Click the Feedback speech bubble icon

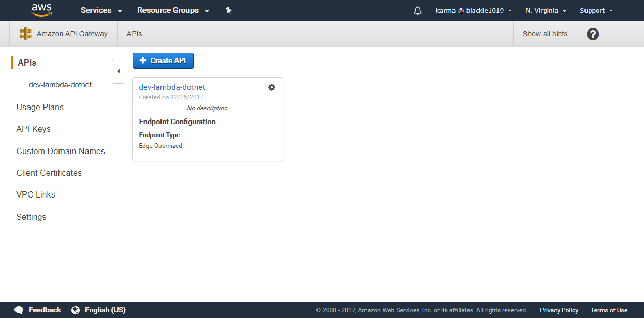19,310
